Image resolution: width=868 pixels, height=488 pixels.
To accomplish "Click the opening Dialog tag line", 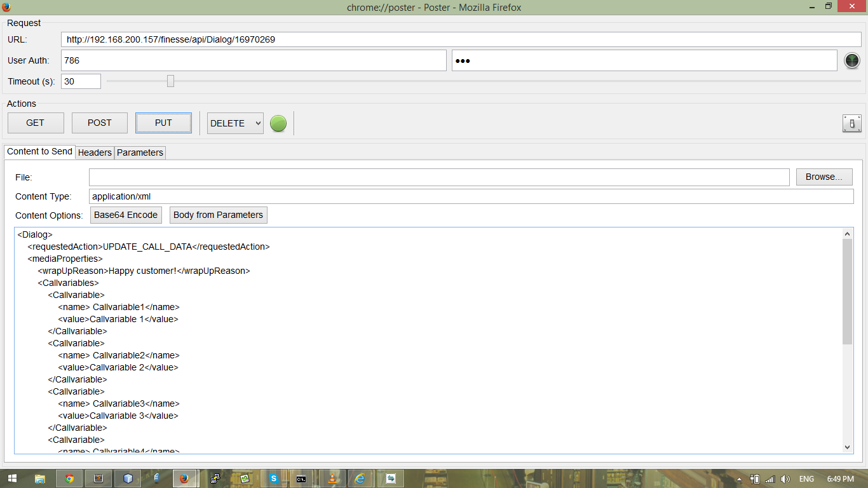I will point(35,234).
